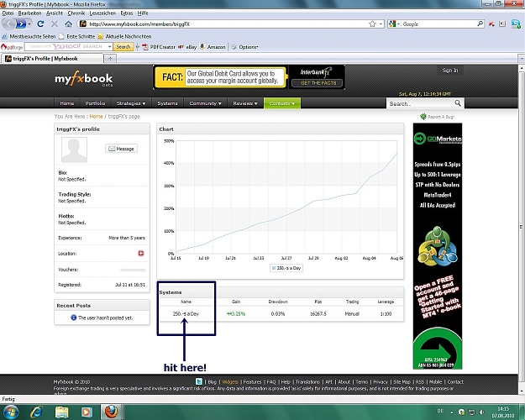Click the pdfforge logo icon
This screenshot has width=525, height=420.
click(12, 47)
